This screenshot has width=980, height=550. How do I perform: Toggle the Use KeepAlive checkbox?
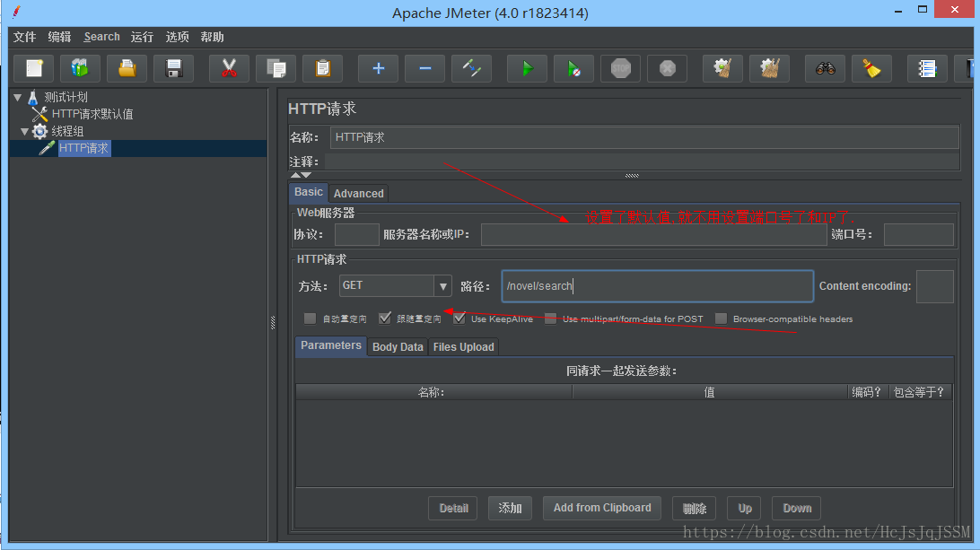459,319
